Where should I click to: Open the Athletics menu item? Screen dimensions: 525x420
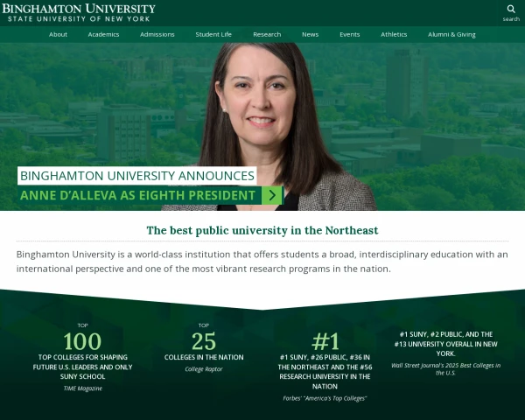(394, 34)
